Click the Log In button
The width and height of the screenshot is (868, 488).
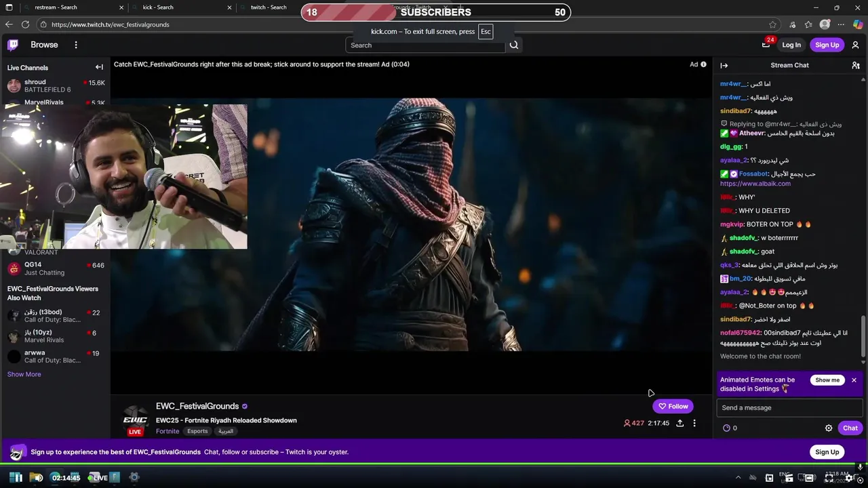791,45
